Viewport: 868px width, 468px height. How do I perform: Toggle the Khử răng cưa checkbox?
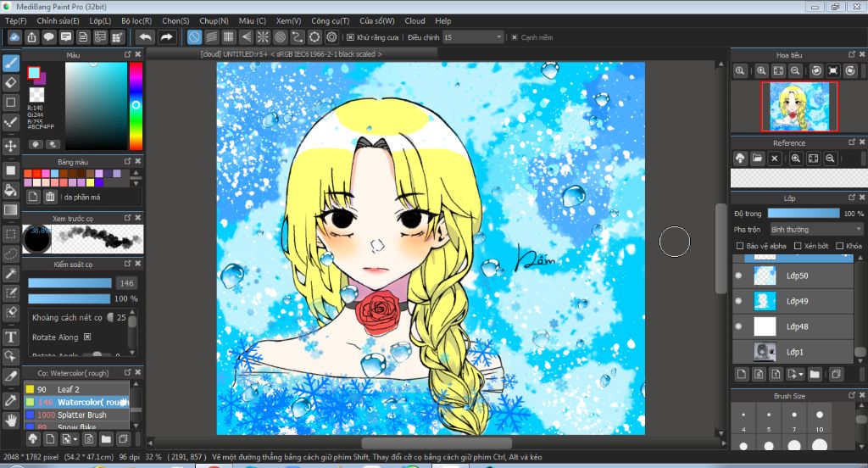pyautogui.click(x=350, y=37)
